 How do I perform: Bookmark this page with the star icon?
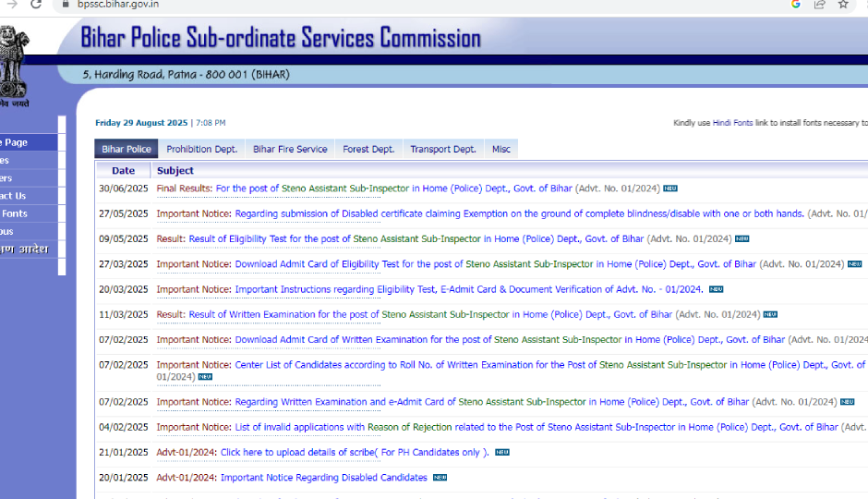click(x=842, y=5)
